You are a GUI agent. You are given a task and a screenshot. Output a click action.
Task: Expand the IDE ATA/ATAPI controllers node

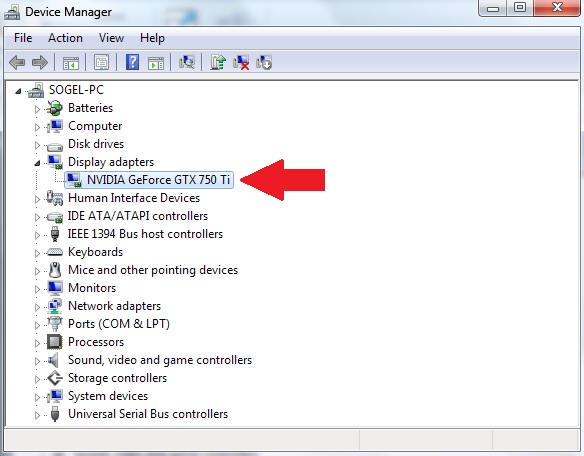pyautogui.click(x=37, y=217)
